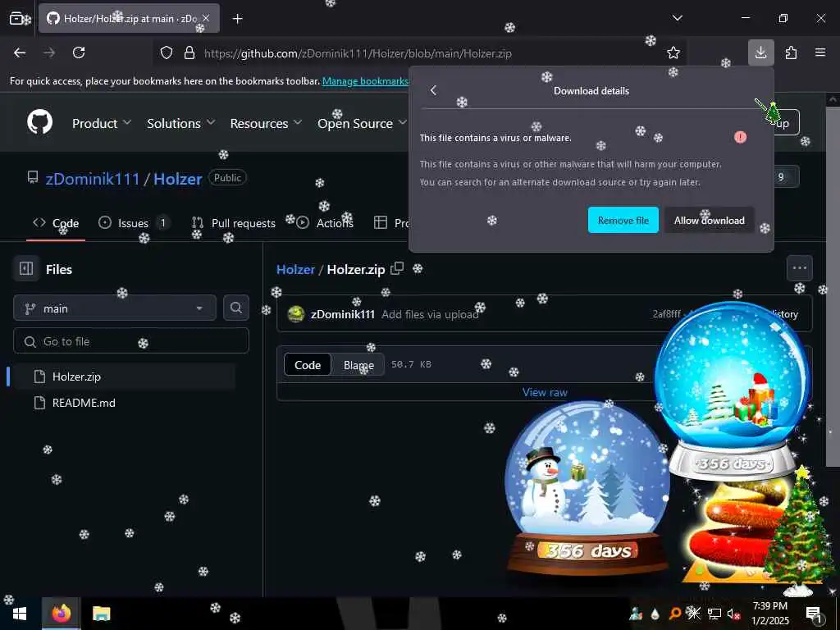
Task: Click the malware warning red alert icon
Action: (x=741, y=138)
